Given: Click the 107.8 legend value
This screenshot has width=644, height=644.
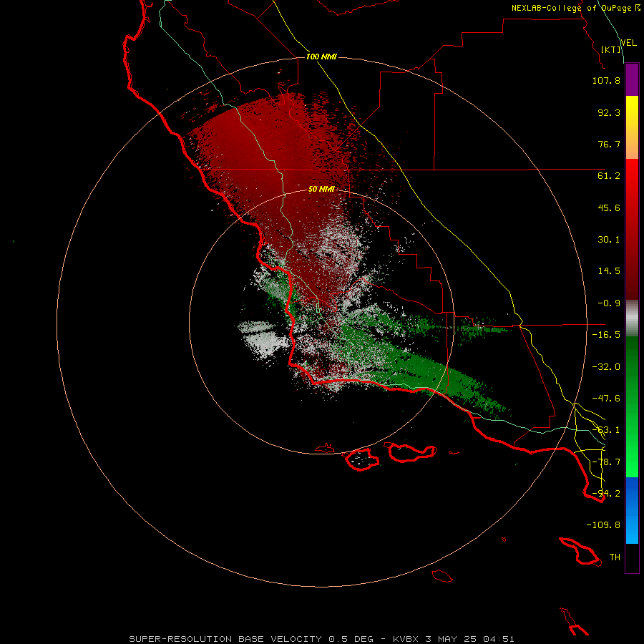Looking at the screenshot, I should pyautogui.click(x=606, y=80).
